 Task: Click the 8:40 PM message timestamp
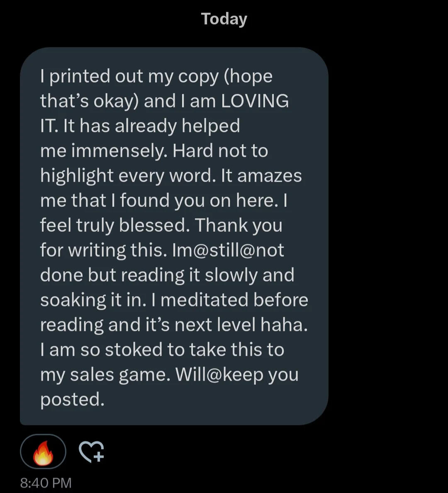point(46,483)
